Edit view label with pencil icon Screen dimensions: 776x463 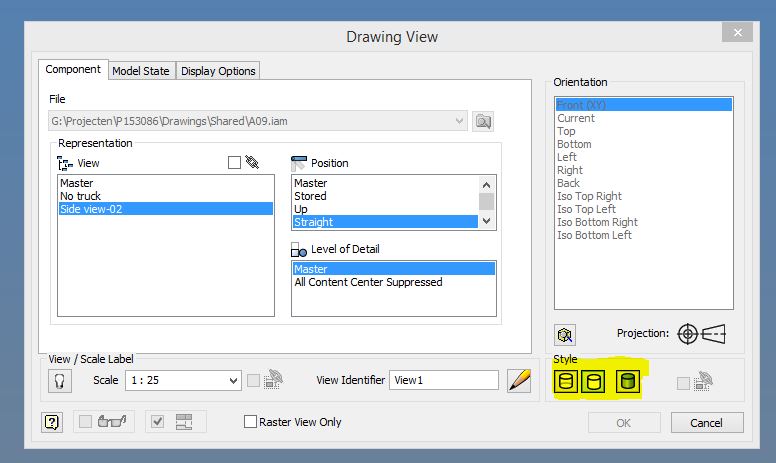519,380
